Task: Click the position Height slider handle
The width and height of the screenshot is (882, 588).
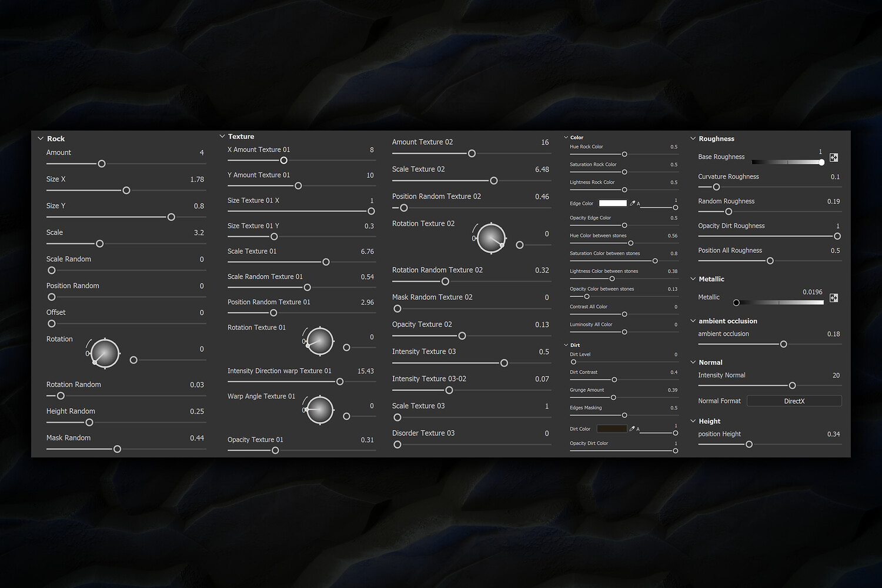Action: point(749,445)
